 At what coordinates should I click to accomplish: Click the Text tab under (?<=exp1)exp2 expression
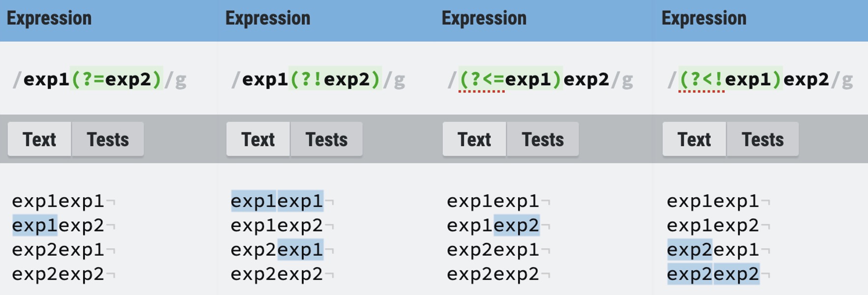point(474,140)
